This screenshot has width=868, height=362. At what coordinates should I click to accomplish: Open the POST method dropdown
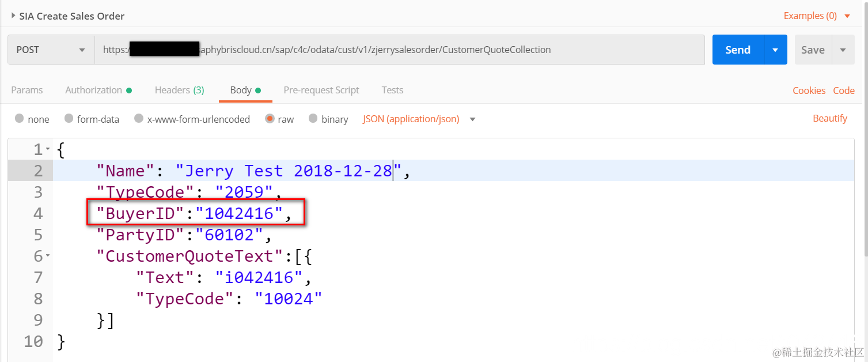coord(51,50)
